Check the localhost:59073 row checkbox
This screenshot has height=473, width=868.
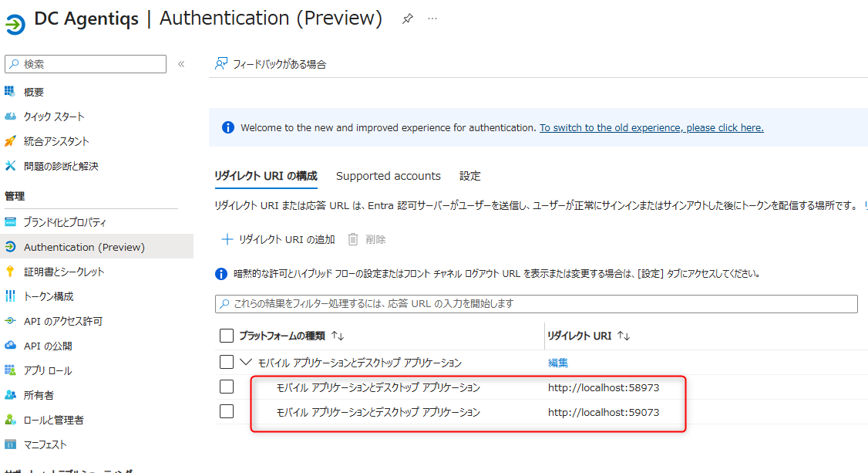(x=227, y=411)
